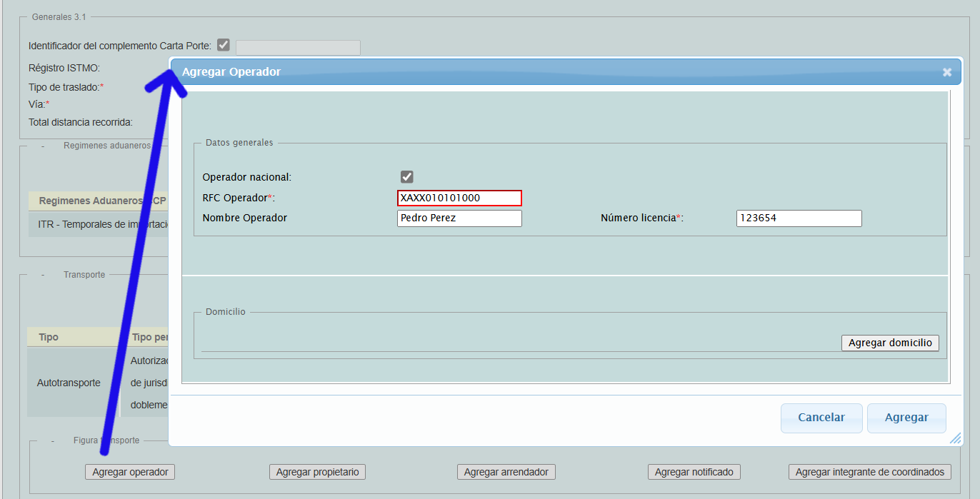The height and width of the screenshot is (499, 980).
Task: Collapse the Regimenes aduaneros section
Action: coord(43,146)
